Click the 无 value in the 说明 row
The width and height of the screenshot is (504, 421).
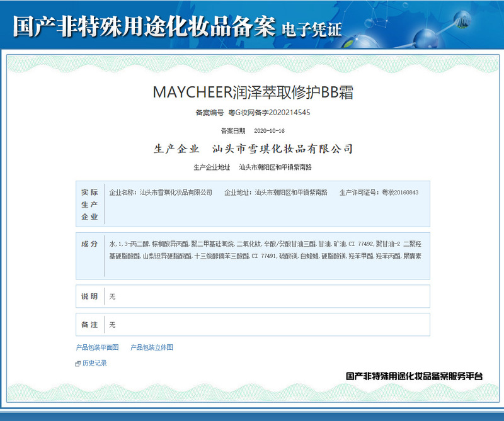coord(112,296)
